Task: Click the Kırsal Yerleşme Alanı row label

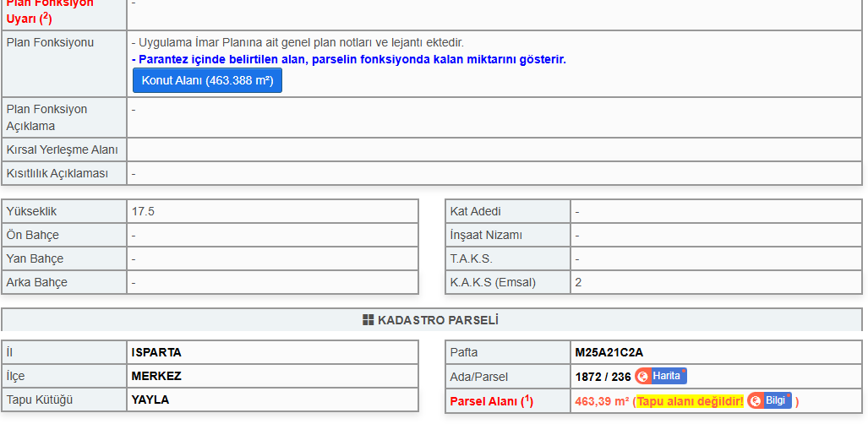Action: point(62,150)
